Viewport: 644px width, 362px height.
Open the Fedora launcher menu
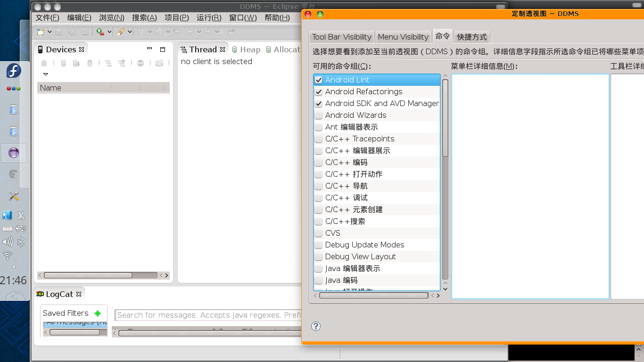coord(14,71)
